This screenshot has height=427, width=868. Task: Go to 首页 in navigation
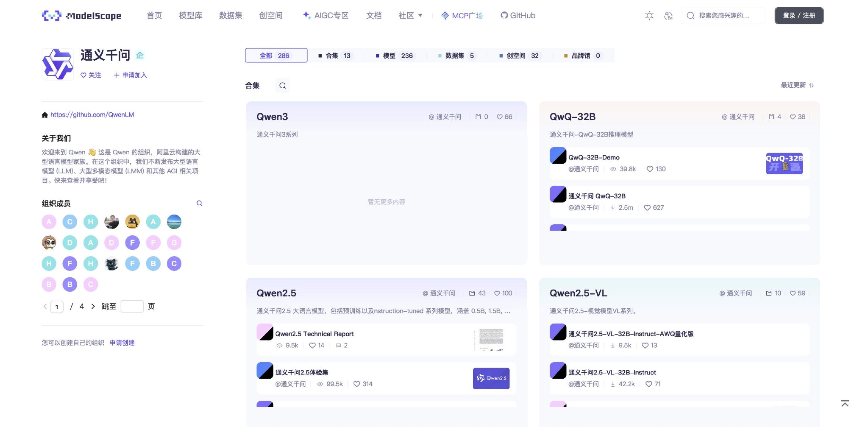coord(154,16)
